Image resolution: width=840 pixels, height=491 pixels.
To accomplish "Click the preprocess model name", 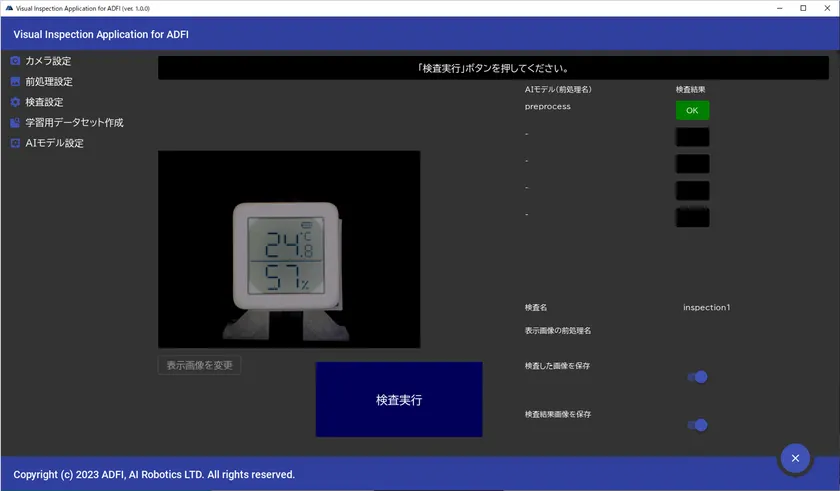I will coord(548,107).
